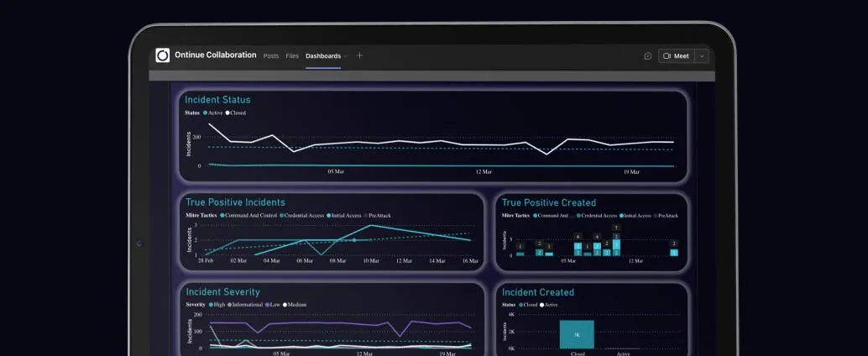Select PreAttack legend in True Positive Created

[x=666, y=216]
